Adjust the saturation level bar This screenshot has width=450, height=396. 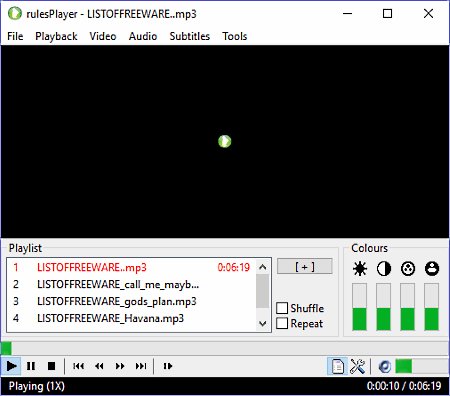[x=408, y=307]
